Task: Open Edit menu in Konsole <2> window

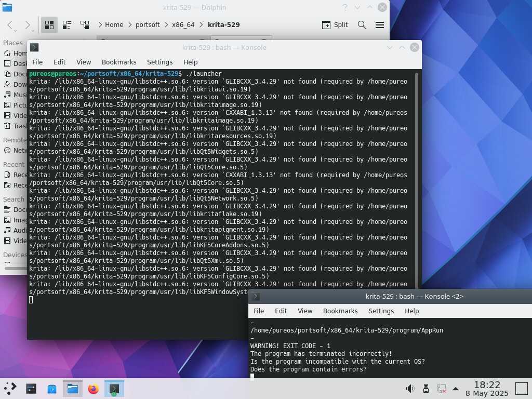Action: point(281,311)
